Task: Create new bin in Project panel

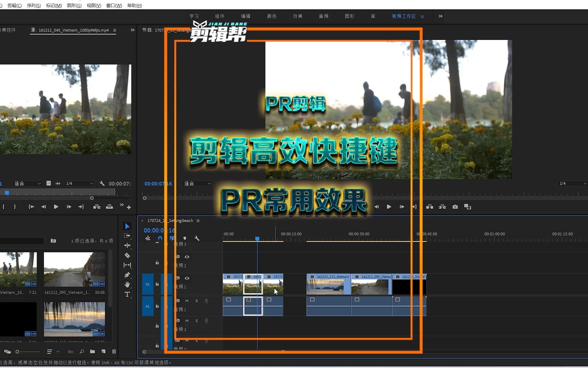Action: [92, 351]
